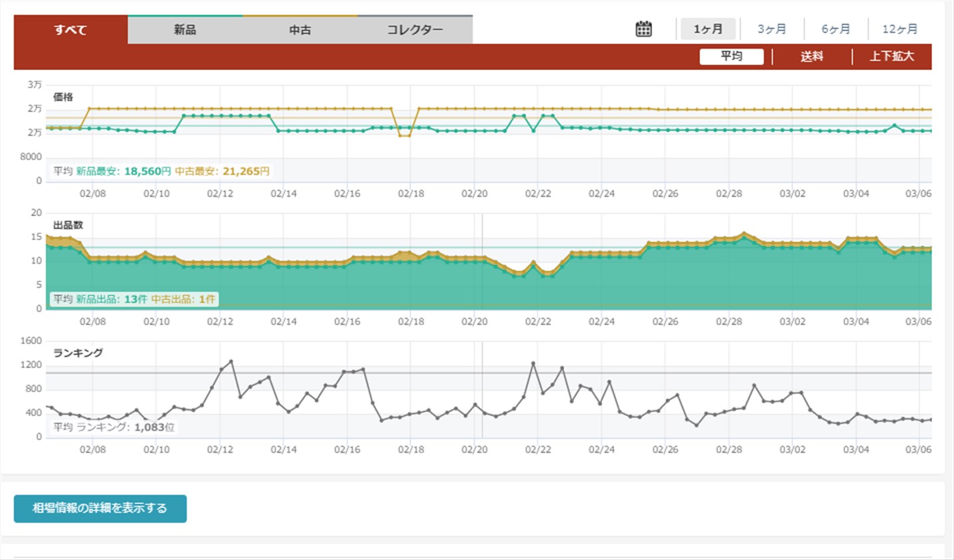Click the ranking peak near 02/22
The width and height of the screenshot is (954, 560).
[533, 363]
